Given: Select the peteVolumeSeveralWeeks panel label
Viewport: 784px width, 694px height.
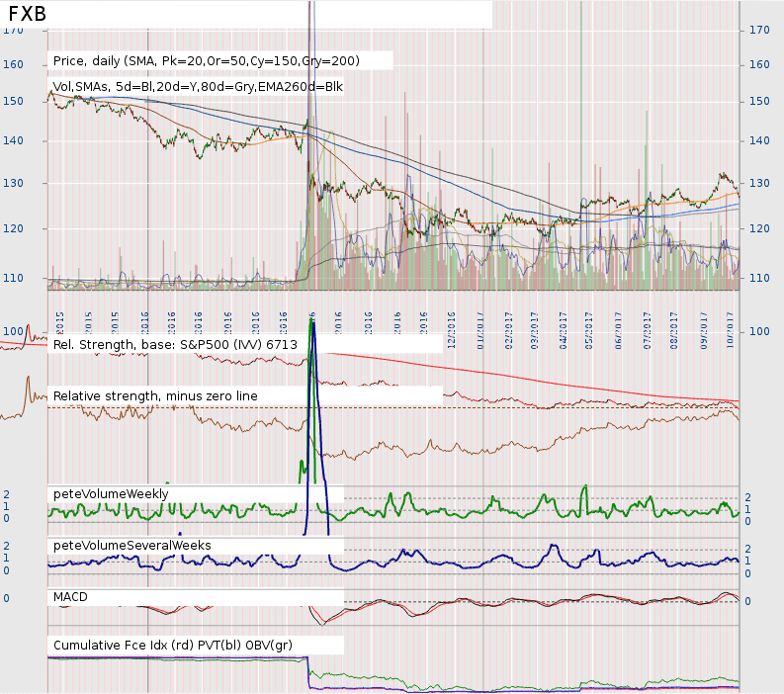Looking at the screenshot, I should tap(132, 546).
